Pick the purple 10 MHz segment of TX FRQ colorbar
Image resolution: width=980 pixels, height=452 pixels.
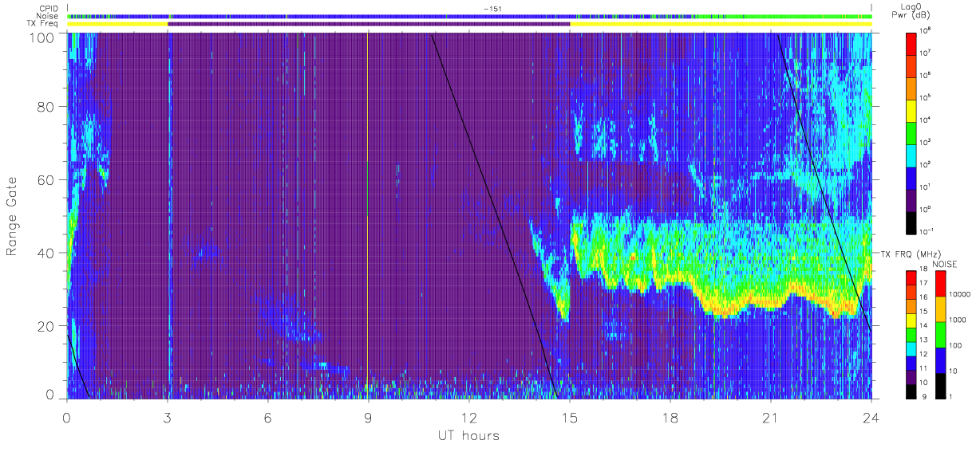click(x=911, y=377)
